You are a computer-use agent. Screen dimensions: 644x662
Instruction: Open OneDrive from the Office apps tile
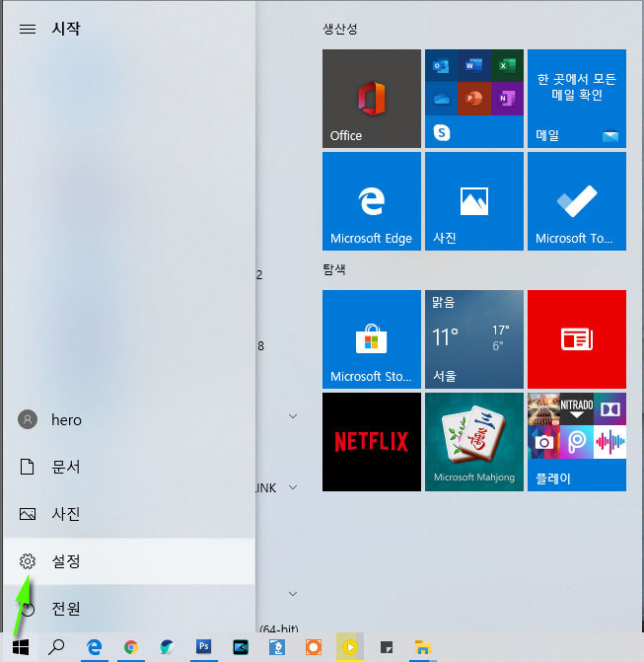pos(441,99)
